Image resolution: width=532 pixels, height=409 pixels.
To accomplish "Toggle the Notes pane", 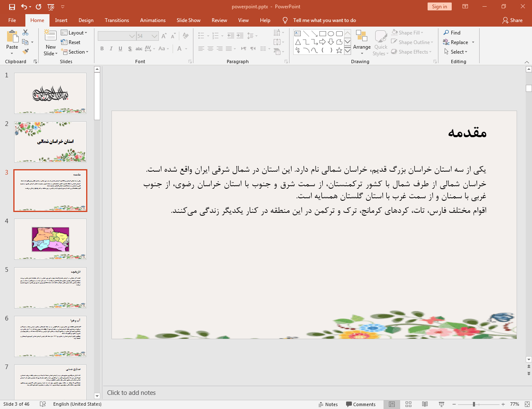I will point(328,404).
